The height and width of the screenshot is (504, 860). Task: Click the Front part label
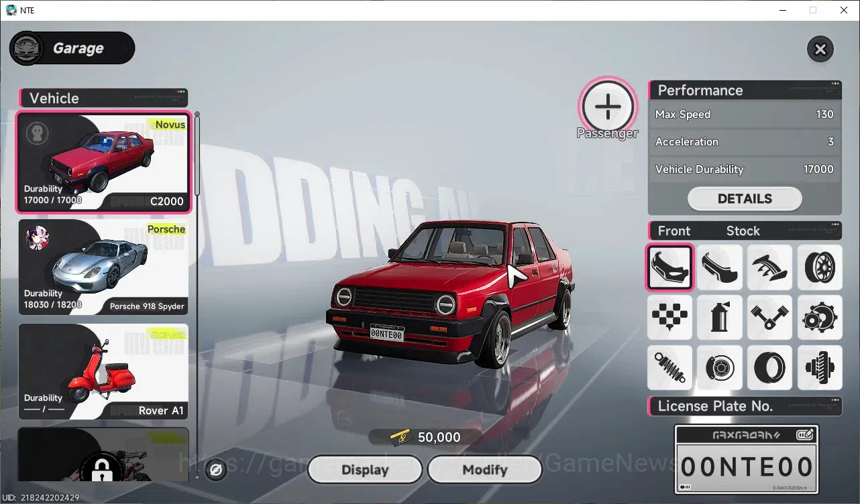click(674, 231)
